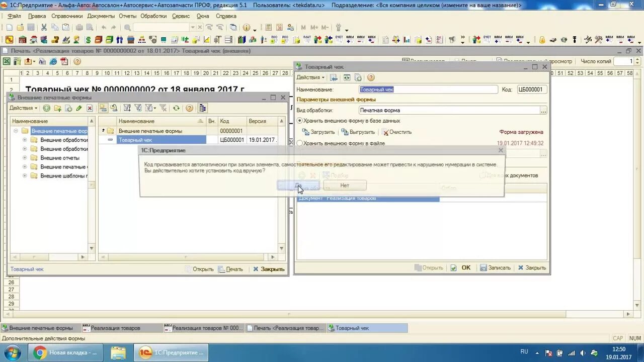Screen dimensions: 644x362
Task: Click Очистить to clear the loaded form
Action: tap(397, 132)
